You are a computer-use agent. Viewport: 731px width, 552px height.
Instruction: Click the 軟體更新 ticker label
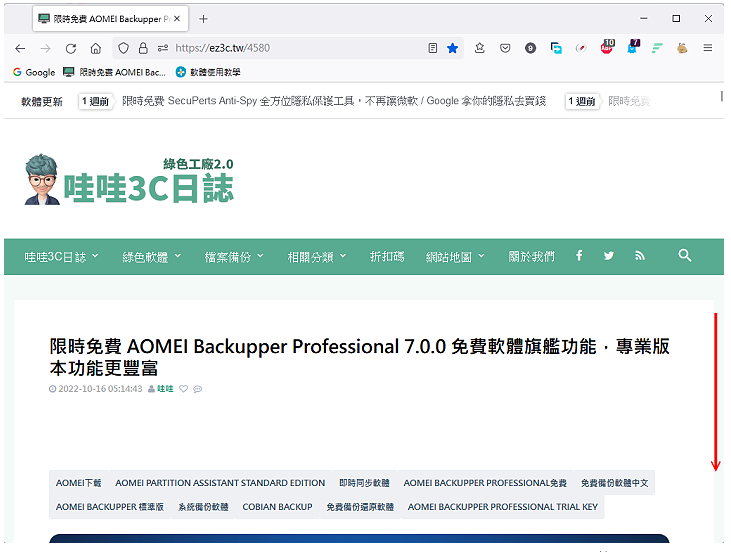coord(42,102)
